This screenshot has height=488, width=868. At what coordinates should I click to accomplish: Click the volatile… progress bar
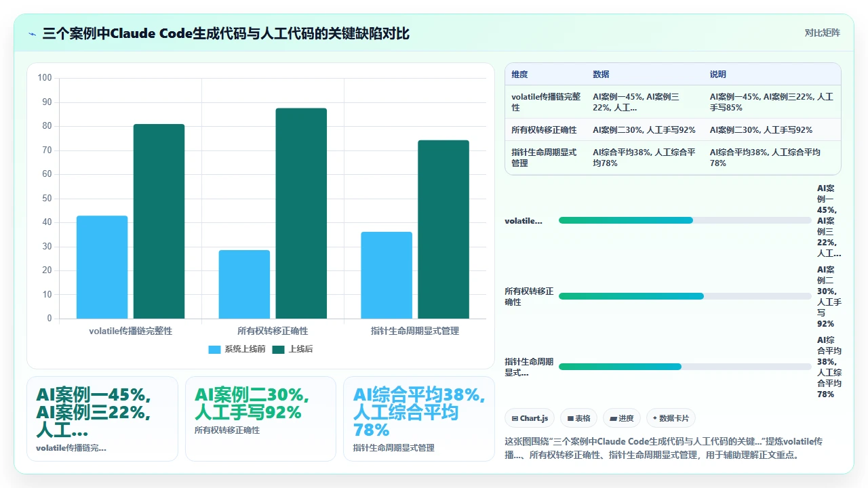pyautogui.click(x=685, y=220)
